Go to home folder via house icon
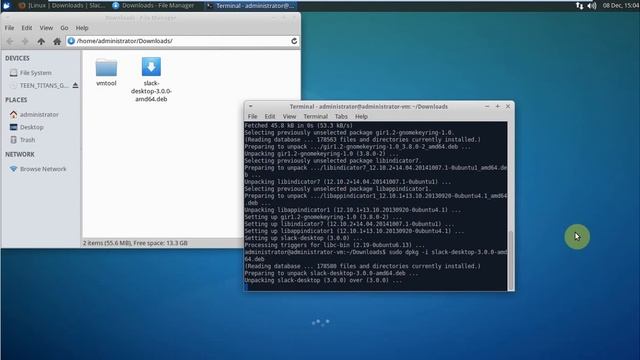The image size is (640, 360). point(57,41)
